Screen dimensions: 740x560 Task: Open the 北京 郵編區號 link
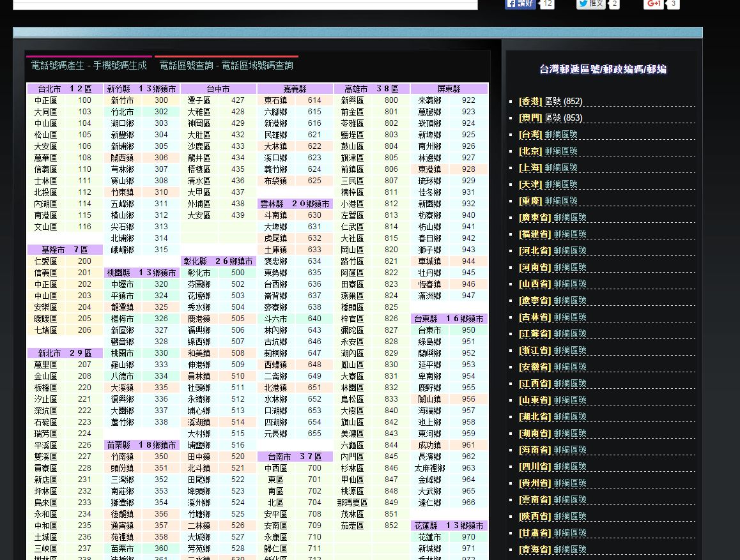click(x=548, y=151)
